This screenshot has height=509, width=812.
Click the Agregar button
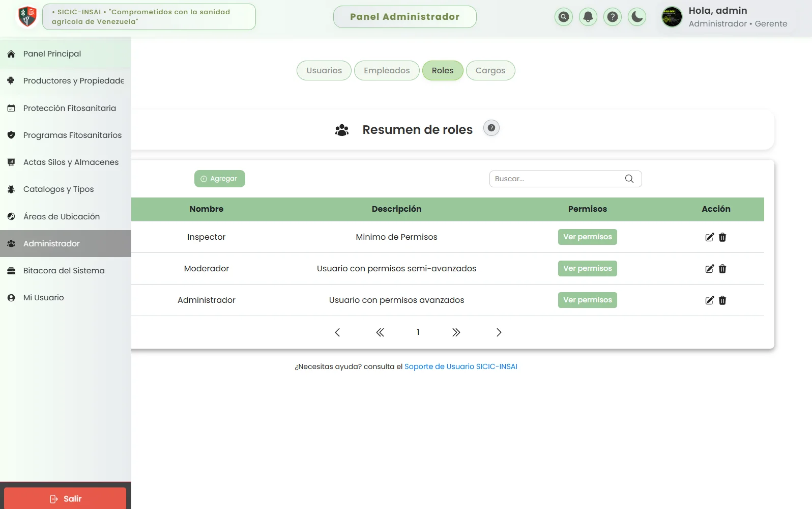point(220,179)
